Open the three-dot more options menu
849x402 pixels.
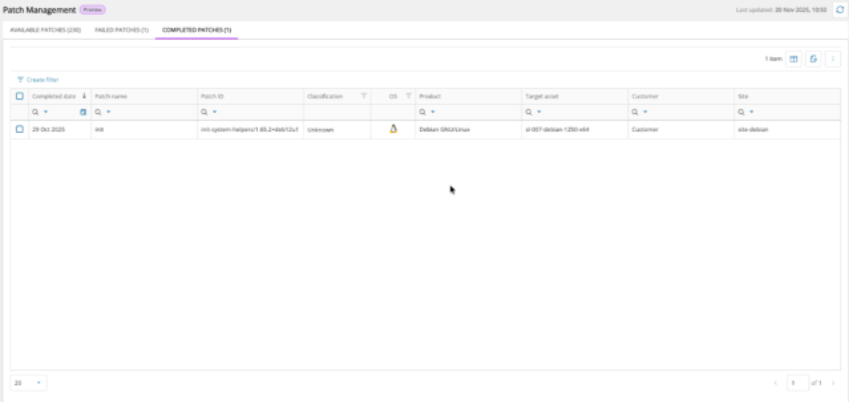[832, 59]
